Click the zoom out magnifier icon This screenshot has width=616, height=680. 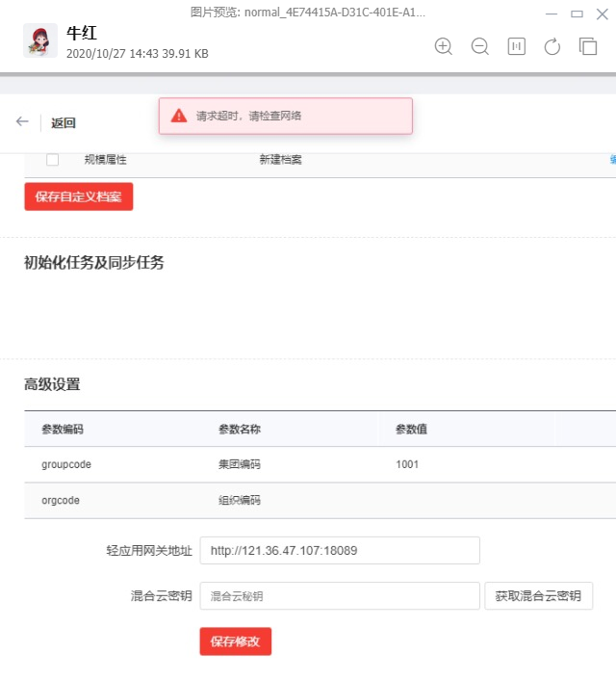pyautogui.click(x=479, y=46)
